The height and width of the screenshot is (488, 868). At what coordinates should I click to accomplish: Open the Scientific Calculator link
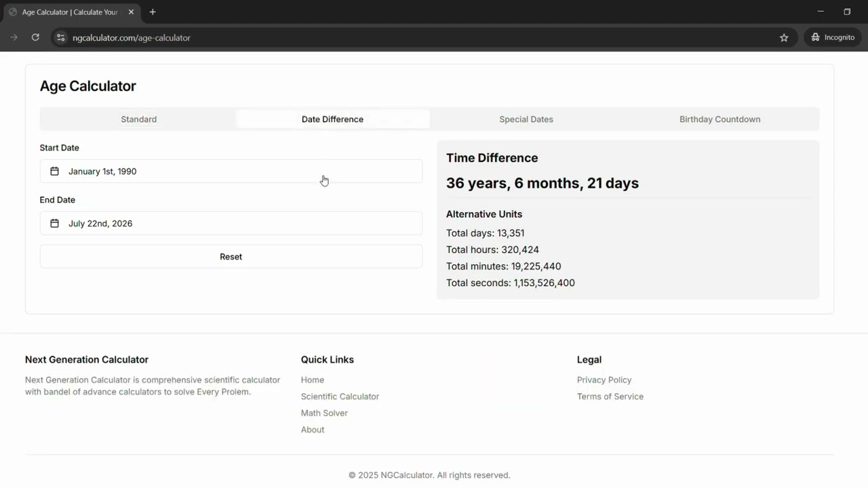(x=340, y=396)
